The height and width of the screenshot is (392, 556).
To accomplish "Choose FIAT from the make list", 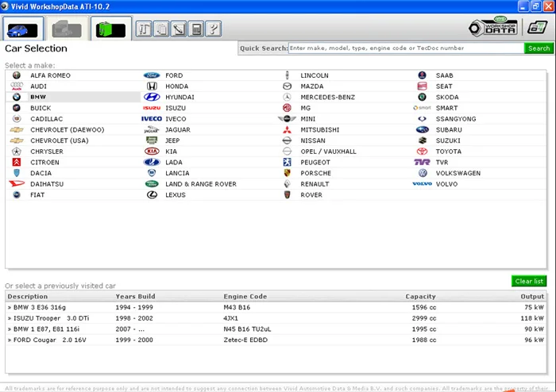I will [37, 194].
